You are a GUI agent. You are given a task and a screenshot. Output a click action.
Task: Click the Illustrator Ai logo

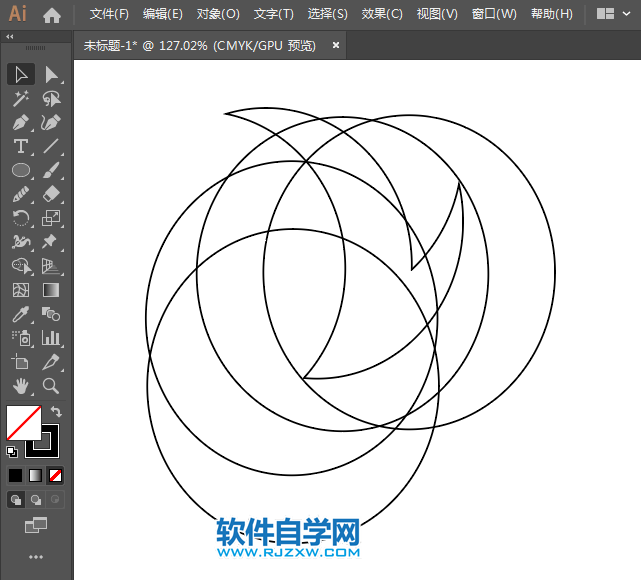click(18, 13)
